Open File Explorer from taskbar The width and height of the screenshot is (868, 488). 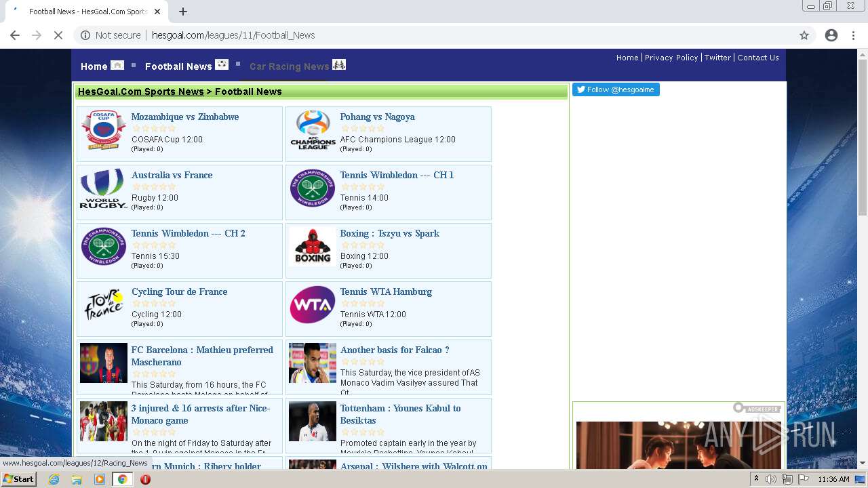pos(77,479)
